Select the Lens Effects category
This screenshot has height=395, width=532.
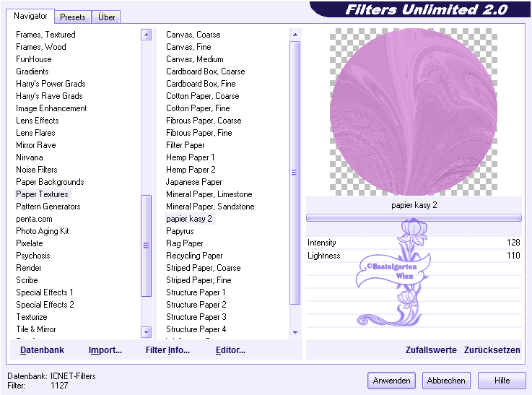pyautogui.click(x=38, y=121)
